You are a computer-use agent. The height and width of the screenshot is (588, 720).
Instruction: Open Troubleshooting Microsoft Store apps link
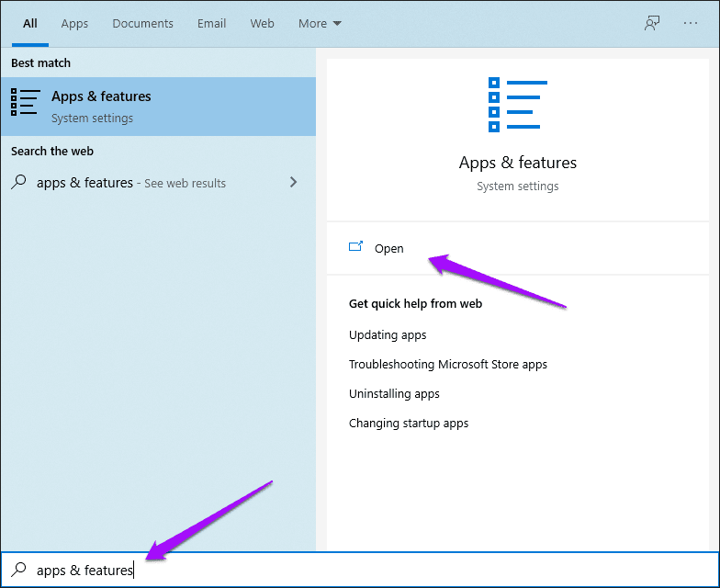click(x=448, y=364)
